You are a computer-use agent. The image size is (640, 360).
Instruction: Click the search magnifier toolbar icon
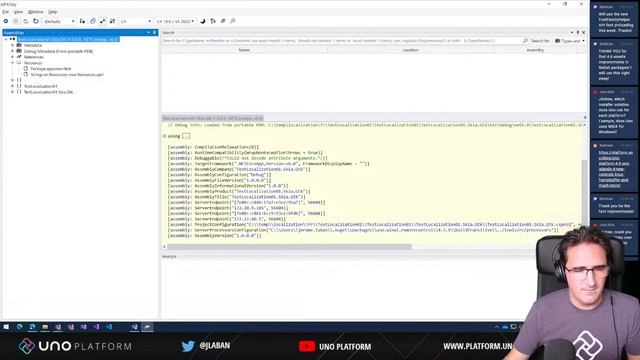(x=233, y=21)
